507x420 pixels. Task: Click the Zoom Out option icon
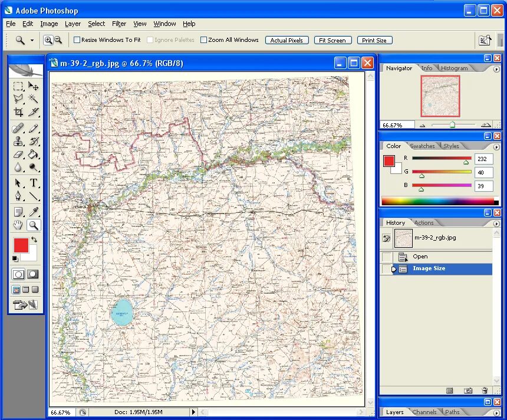point(58,40)
